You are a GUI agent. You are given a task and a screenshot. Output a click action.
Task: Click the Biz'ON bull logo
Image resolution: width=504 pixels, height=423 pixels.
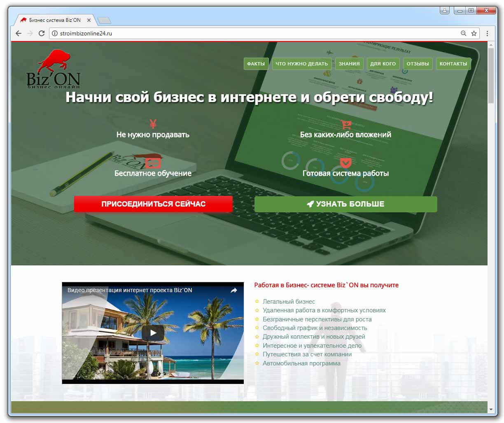coord(53,69)
